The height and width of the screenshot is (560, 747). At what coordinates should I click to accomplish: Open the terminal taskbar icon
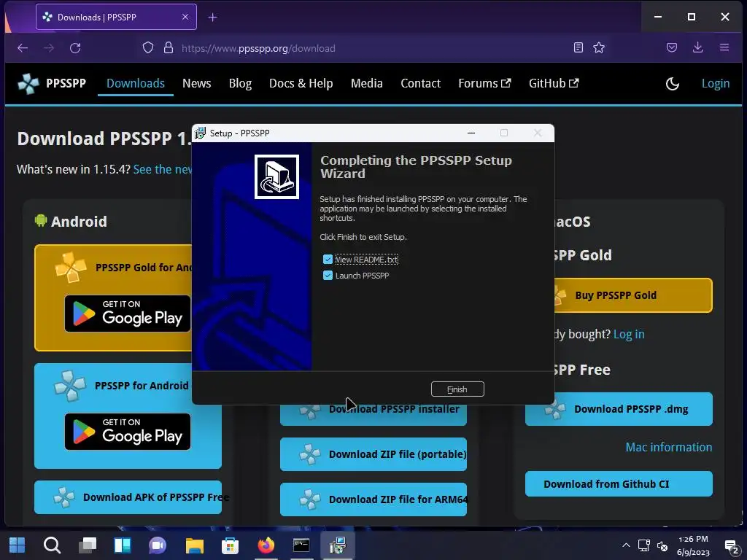click(301, 545)
